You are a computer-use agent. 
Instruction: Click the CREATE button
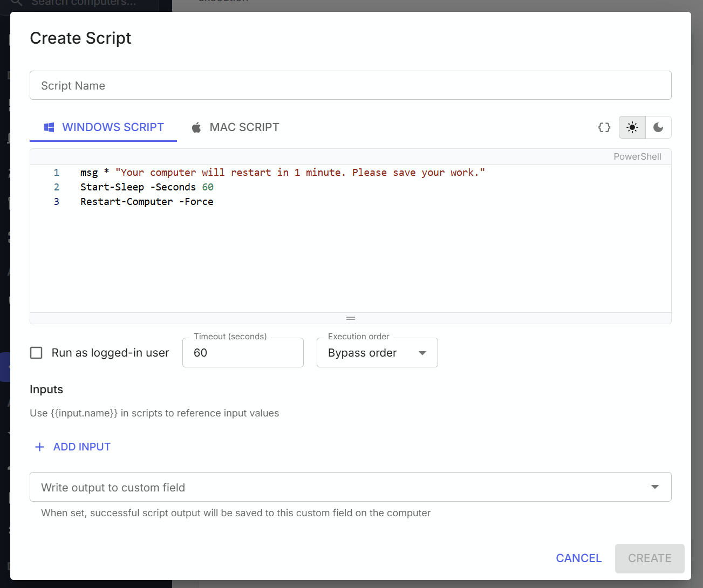click(x=649, y=558)
